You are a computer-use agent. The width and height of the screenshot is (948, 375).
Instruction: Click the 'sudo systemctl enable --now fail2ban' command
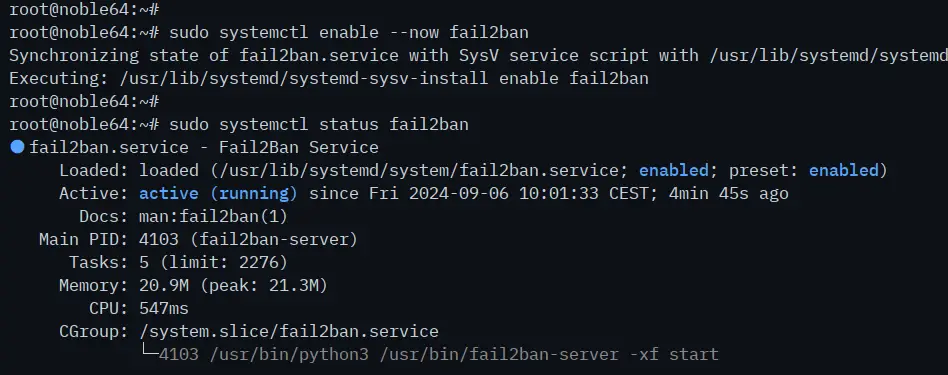click(349, 32)
